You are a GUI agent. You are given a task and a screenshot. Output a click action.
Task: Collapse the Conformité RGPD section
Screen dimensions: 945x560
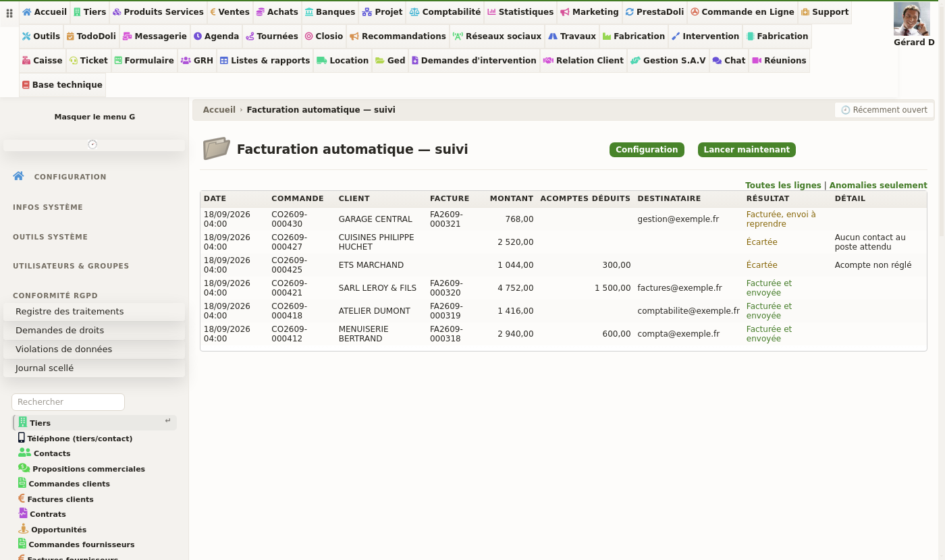[55, 296]
